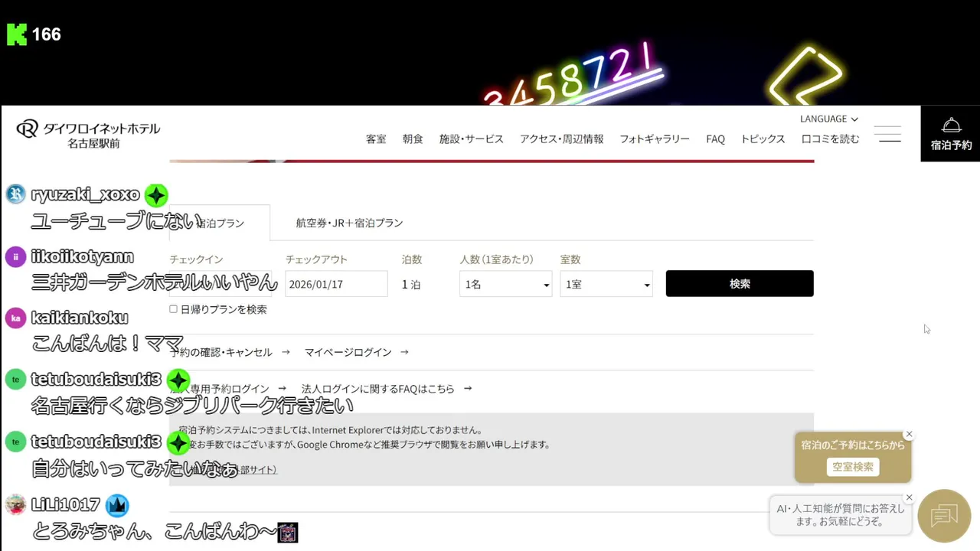Click the checkout date field 2026/01/17
This screenshot has height=551, width=980.
tap(336, 284)
